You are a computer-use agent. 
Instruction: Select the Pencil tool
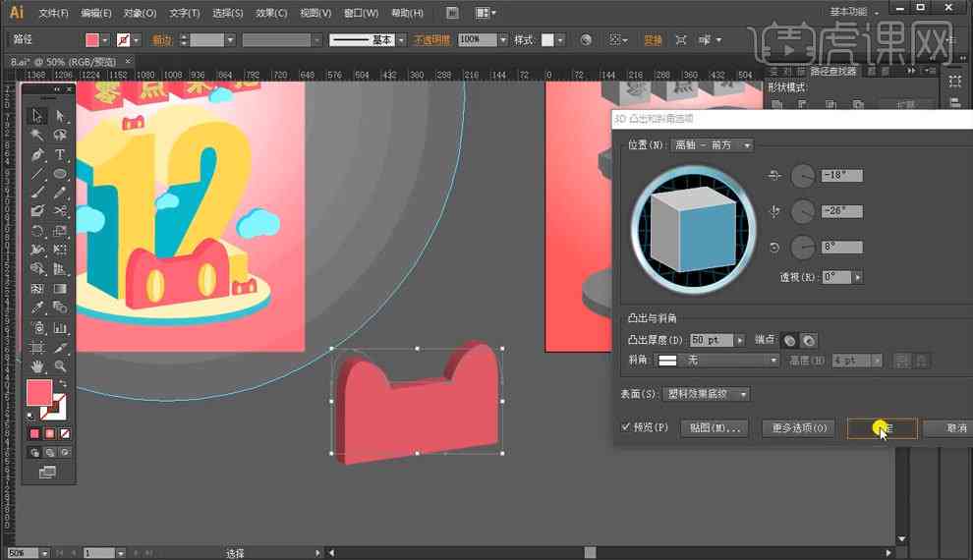coord(60,193)
